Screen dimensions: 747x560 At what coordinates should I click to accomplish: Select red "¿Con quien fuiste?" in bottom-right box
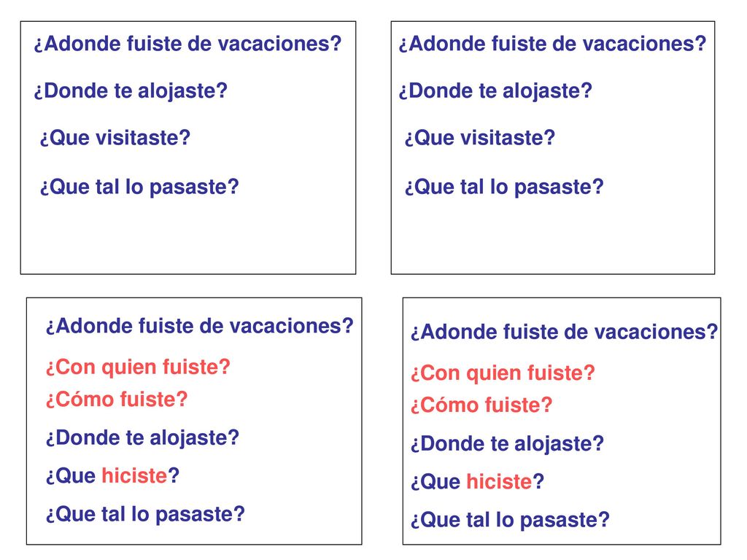pos(503,373)
